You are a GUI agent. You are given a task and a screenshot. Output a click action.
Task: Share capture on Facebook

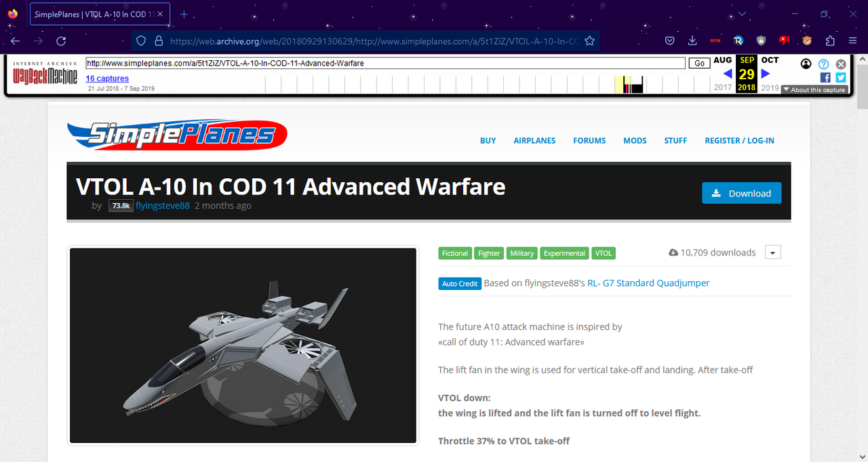click(825, 78)
